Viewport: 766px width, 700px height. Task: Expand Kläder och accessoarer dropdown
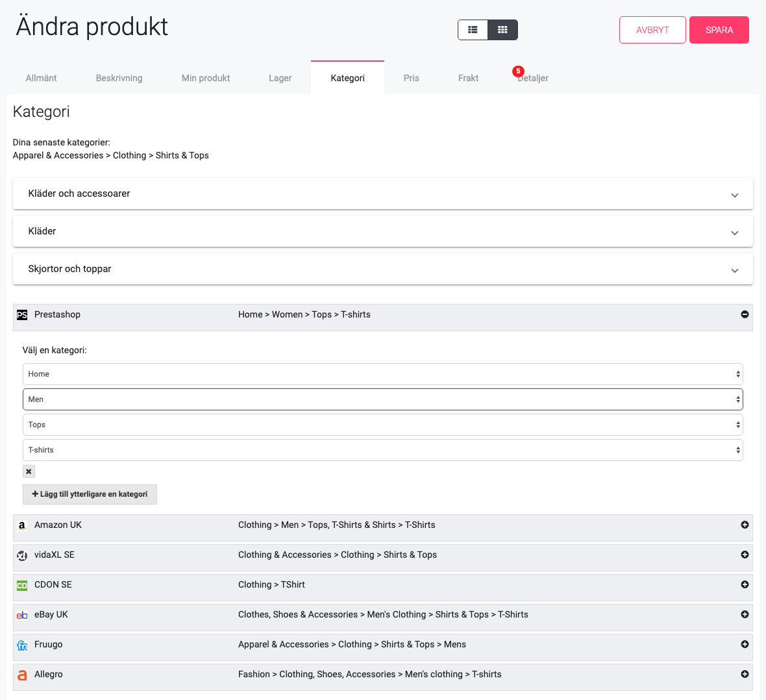click(382, 194)
